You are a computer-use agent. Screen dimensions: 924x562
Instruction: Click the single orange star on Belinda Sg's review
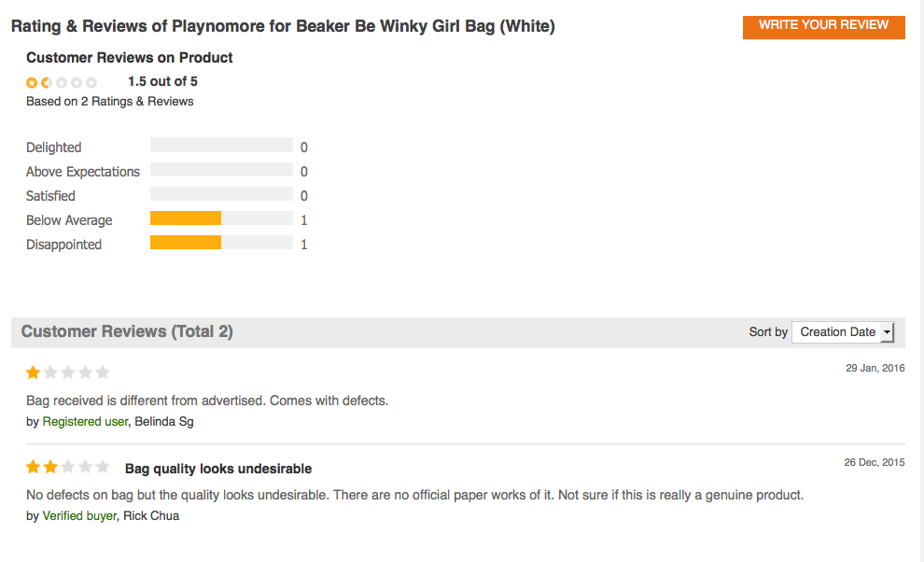(33, 372)
